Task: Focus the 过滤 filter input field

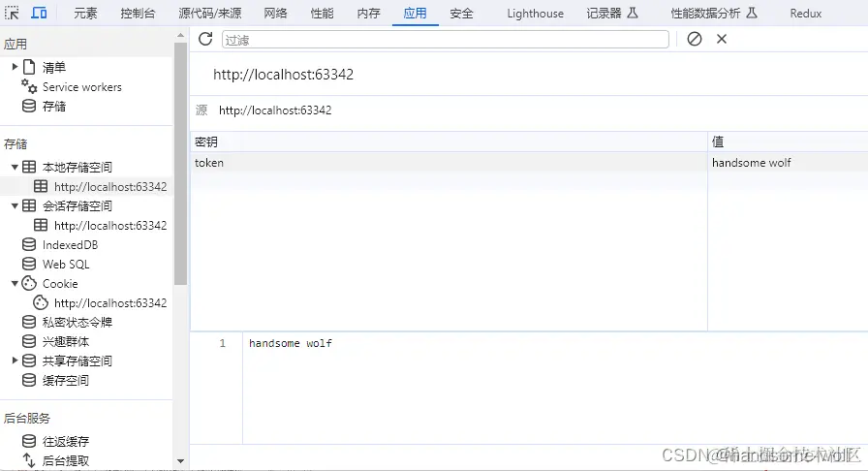Action: click(445, 40)
